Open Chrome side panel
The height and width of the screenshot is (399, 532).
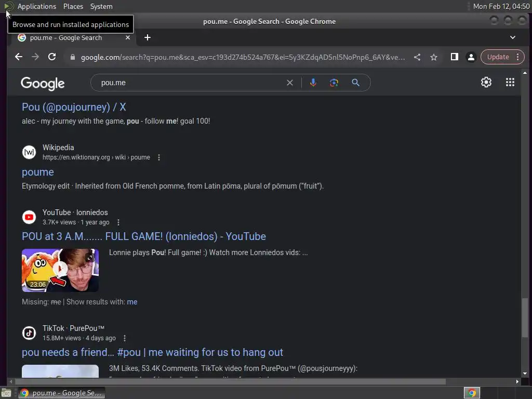point(454,57)
